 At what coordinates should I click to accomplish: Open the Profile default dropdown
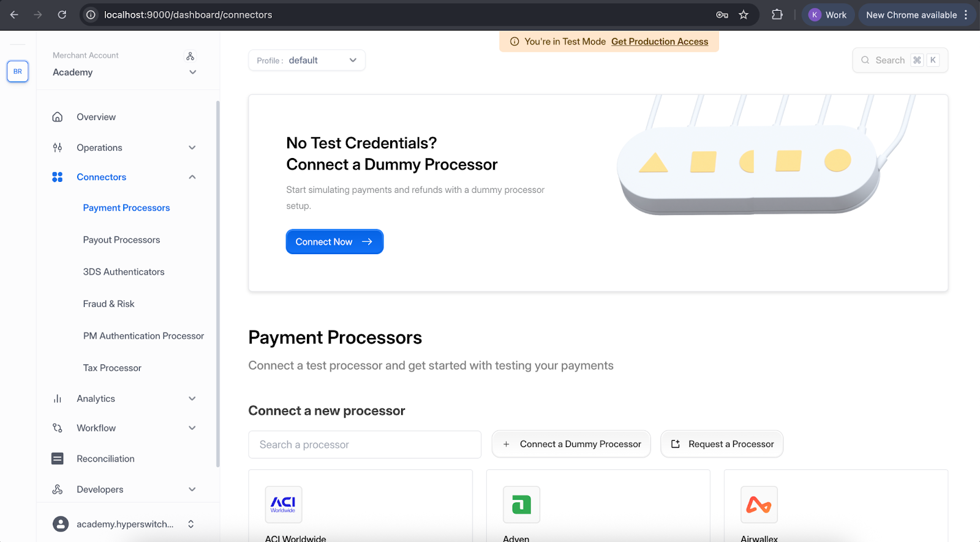coord(307,61)
